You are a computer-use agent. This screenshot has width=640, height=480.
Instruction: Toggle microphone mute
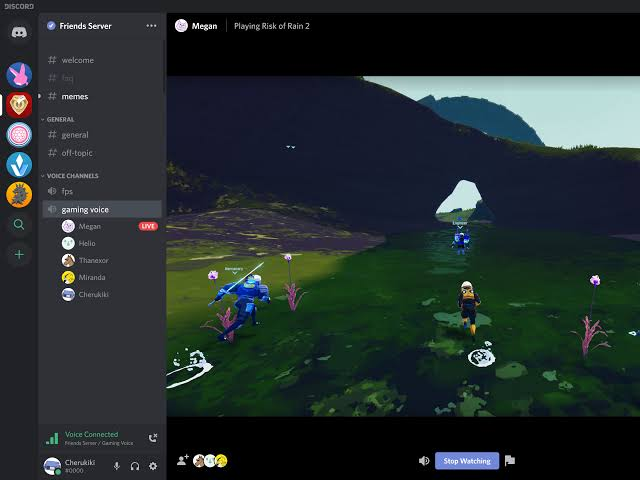(x=117, y=466)
